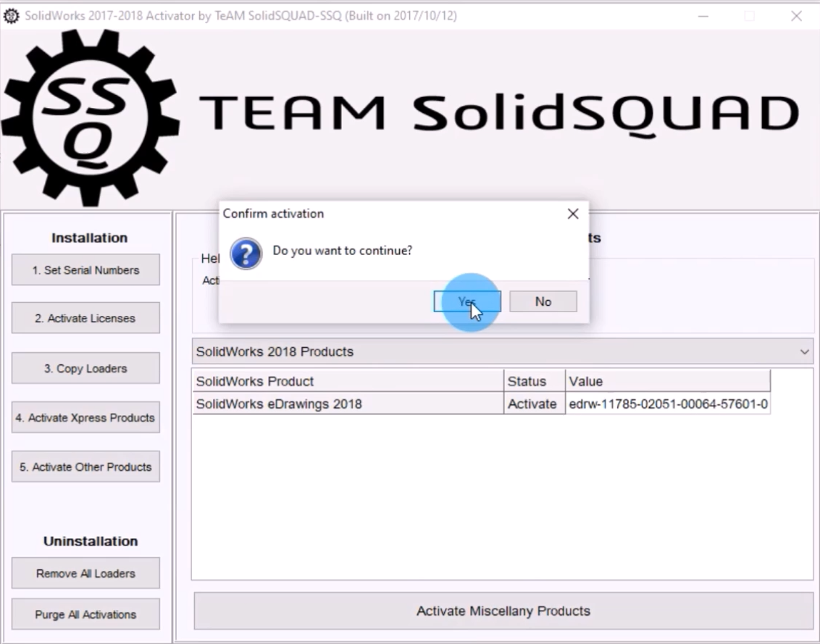Click the Activate Miscellany Products button

tap(503, 611)
